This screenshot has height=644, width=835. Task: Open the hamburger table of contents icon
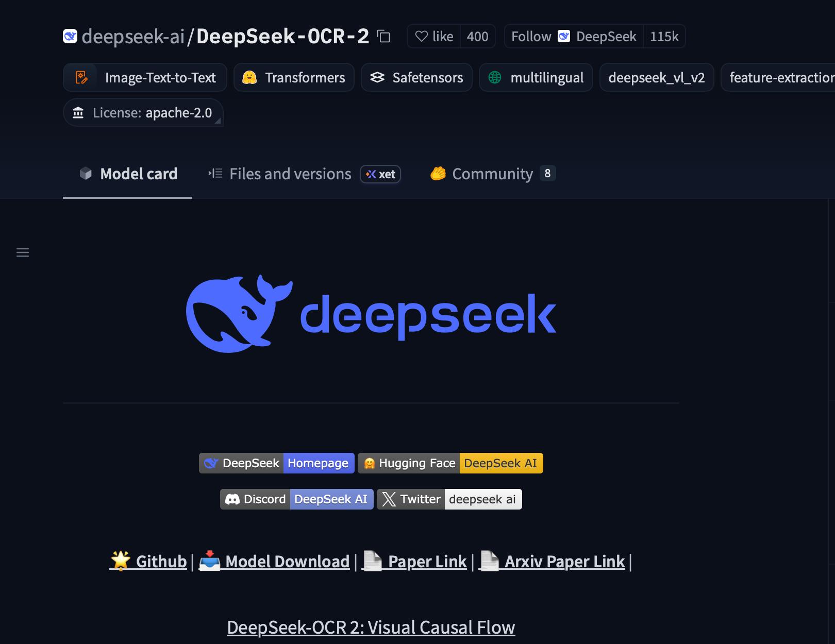pyautogui.click(x=23, y=252)
